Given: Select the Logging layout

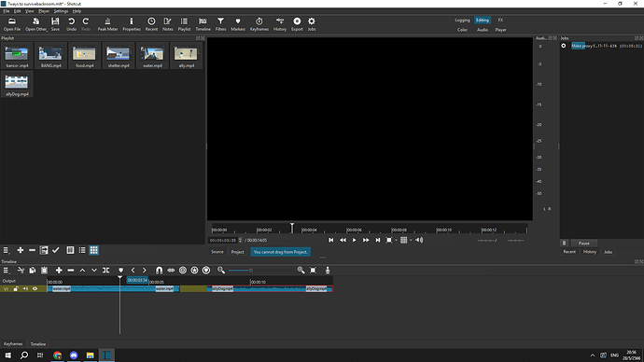Looking at the screenshot, I should [x=462, y=21].
